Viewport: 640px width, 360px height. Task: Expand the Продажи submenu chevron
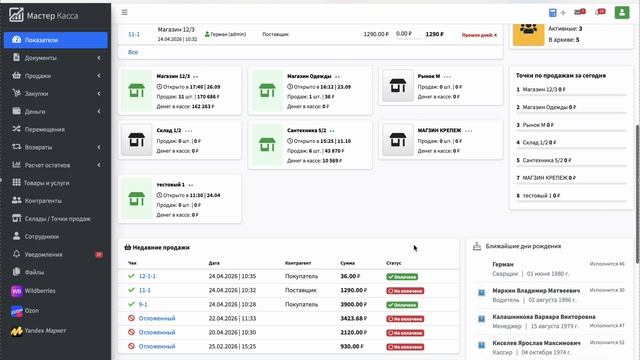tap(99, 76)
